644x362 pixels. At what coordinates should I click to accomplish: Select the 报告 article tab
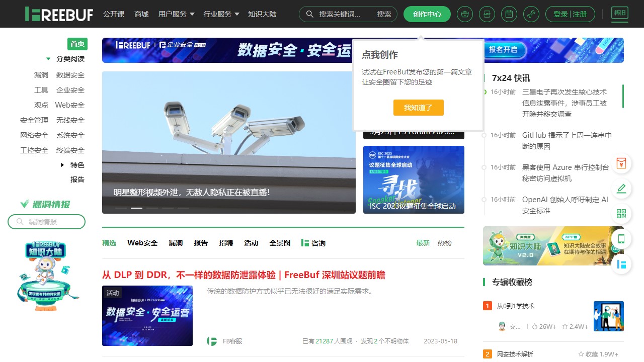tap(201, 243)
